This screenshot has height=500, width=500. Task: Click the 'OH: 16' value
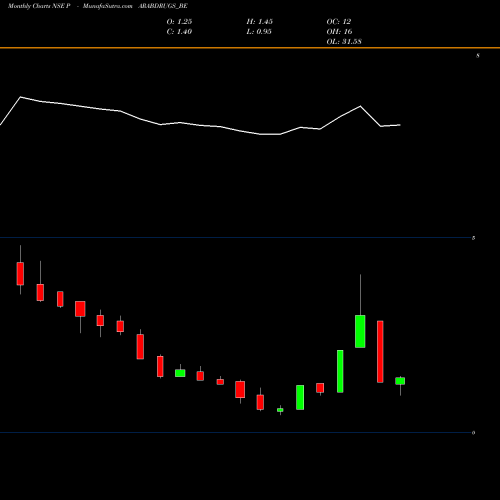pyautogui.click(x=339, y=32)
